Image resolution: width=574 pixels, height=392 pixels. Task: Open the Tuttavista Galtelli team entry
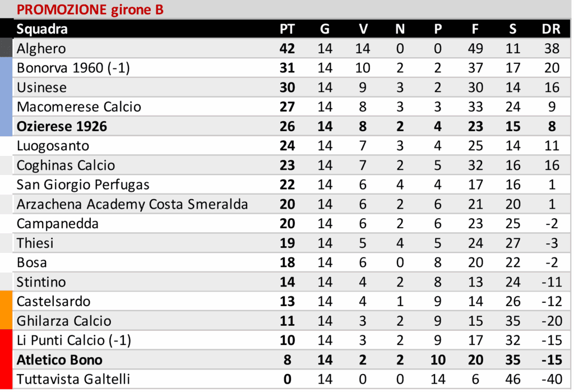click(x=73, y=379)
